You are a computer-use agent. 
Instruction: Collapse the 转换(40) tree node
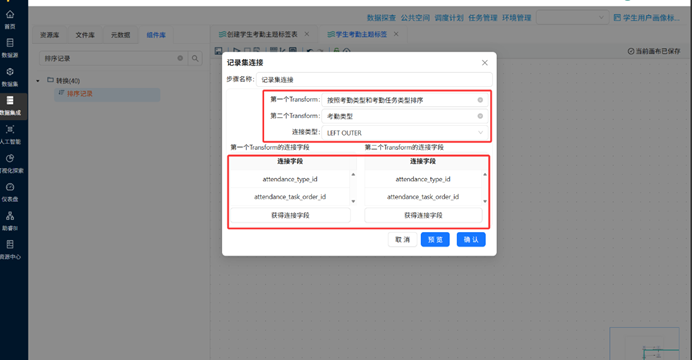[38, 81]
